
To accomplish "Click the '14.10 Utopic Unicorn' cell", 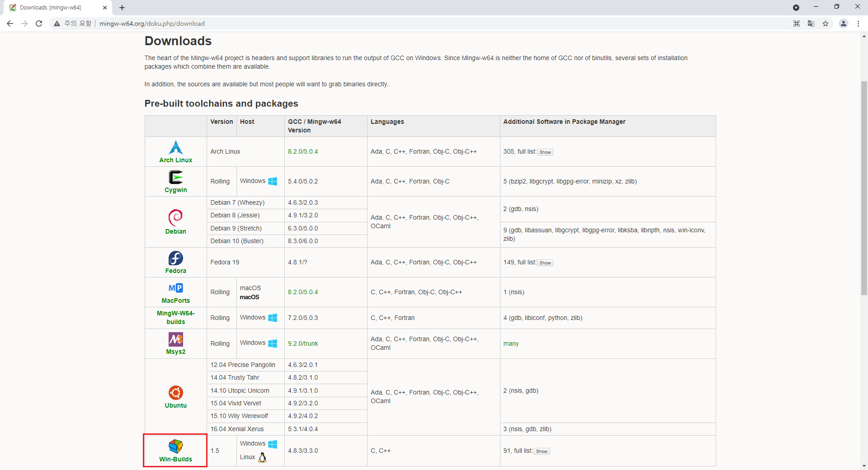I will click(245, 390).
